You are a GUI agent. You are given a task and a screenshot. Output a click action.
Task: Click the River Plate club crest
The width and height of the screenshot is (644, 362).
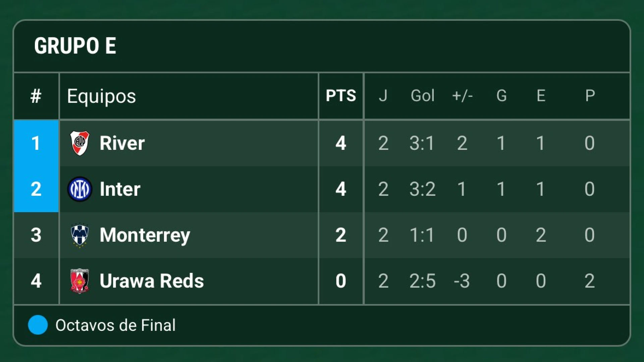(x=79, y=143)
